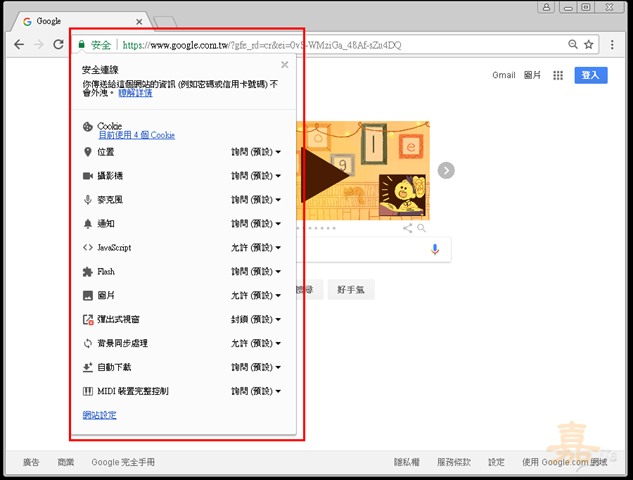Click the 彈出式視窗 popup window icon
Image resolution: width=633 pixels, height=480 pixels.
coord(88,320)
